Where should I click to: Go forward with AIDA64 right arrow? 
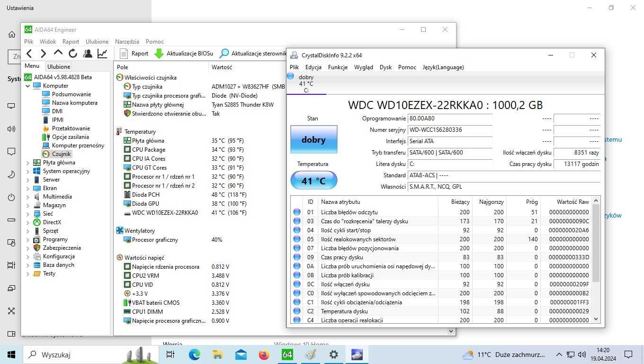coord(44,54)
